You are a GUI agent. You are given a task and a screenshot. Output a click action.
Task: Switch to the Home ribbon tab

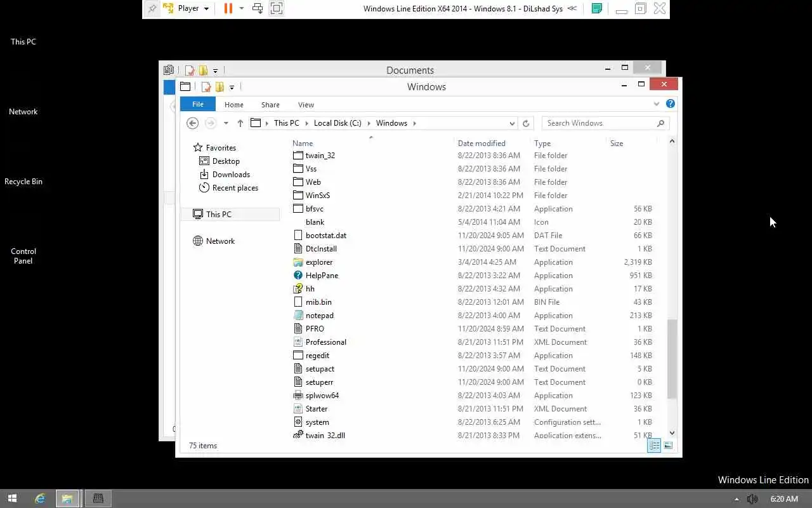[233, 105]
